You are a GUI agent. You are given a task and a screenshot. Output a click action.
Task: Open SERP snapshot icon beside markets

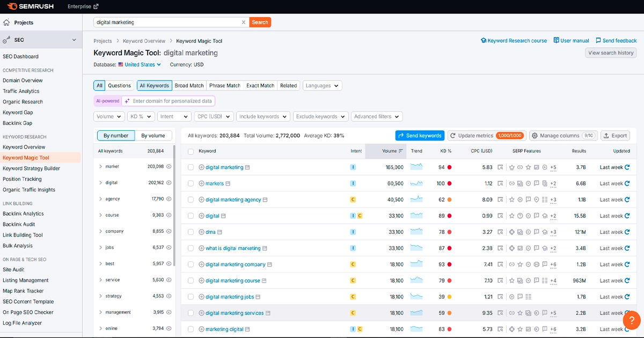(x=228, y=183)
